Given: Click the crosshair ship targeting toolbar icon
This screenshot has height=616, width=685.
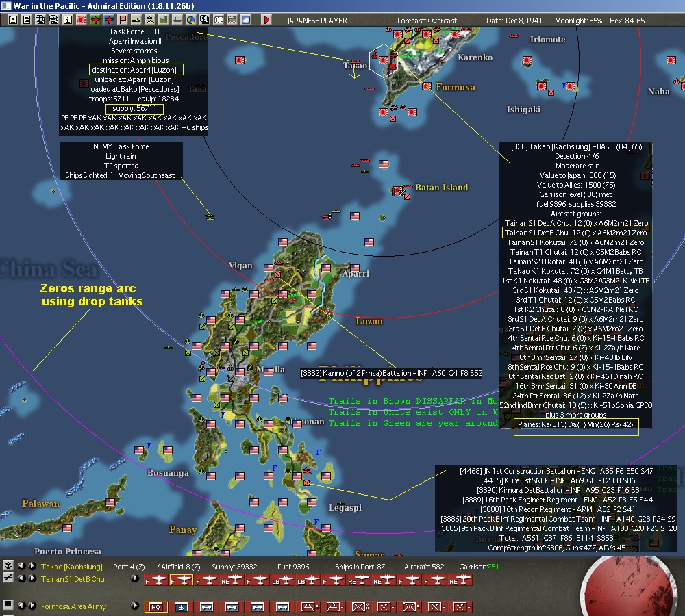Looking at the screenshot, I should (x=204, y=20).
